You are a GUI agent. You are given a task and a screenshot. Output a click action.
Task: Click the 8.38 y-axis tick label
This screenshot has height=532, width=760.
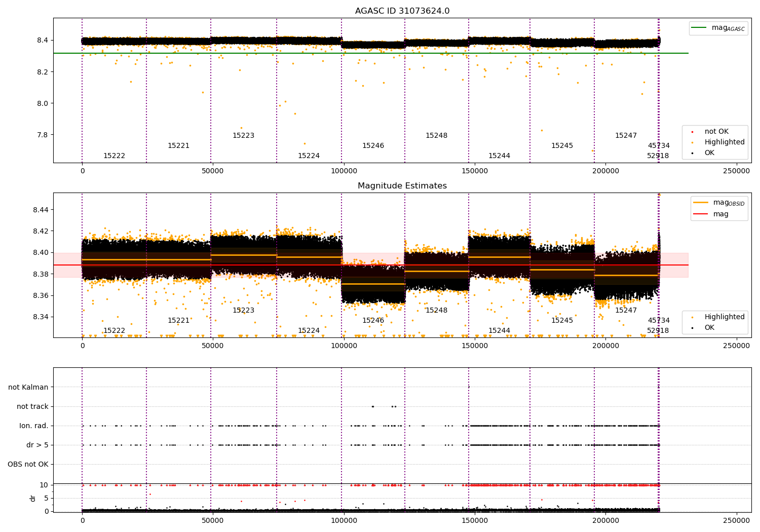click(x=41, y=274)
